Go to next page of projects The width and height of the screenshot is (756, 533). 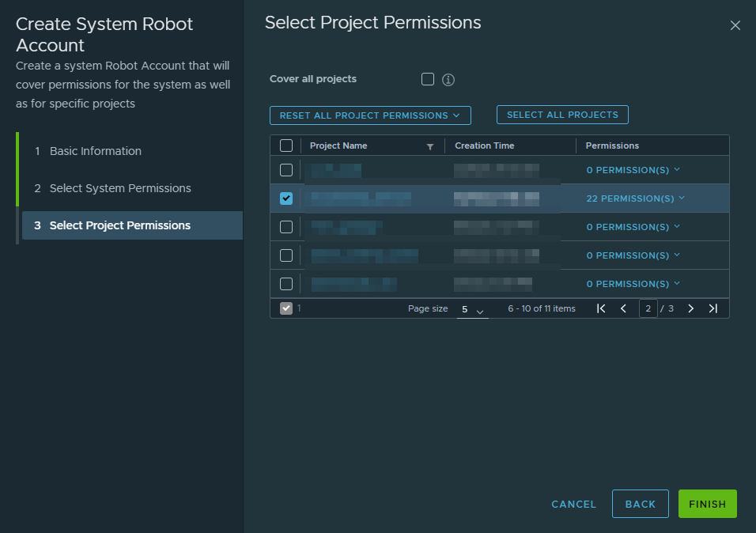click(690, 308)
